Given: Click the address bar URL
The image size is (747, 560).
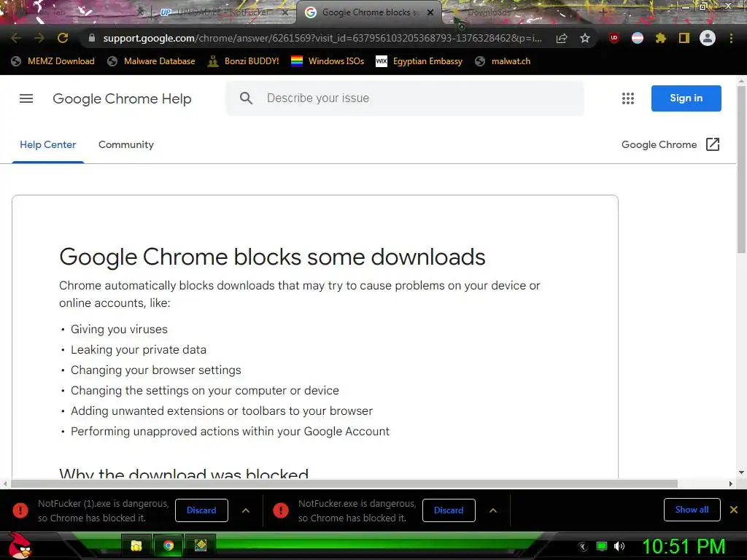Looking at the screenshot, I should point(322,38).
